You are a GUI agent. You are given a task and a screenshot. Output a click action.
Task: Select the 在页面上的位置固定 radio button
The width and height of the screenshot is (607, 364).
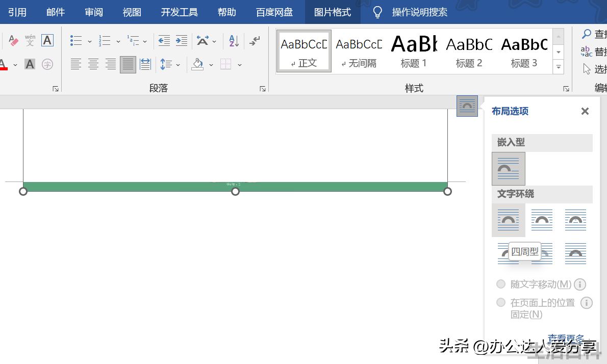501,302
